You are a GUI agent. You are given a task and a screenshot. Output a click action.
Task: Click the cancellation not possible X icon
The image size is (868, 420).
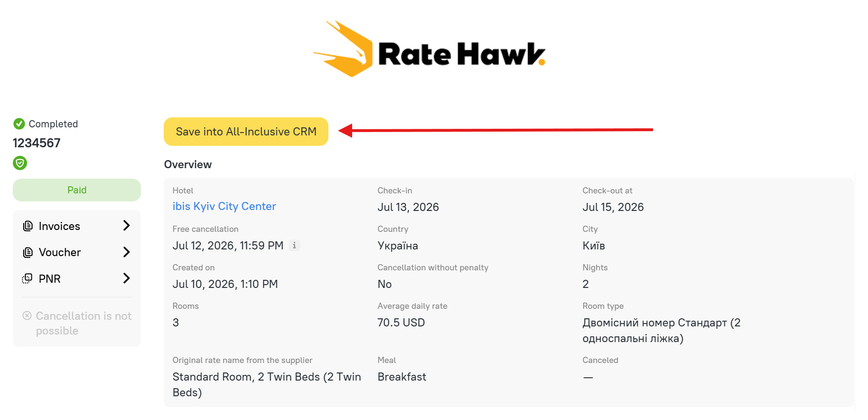[x=27, y=315]
